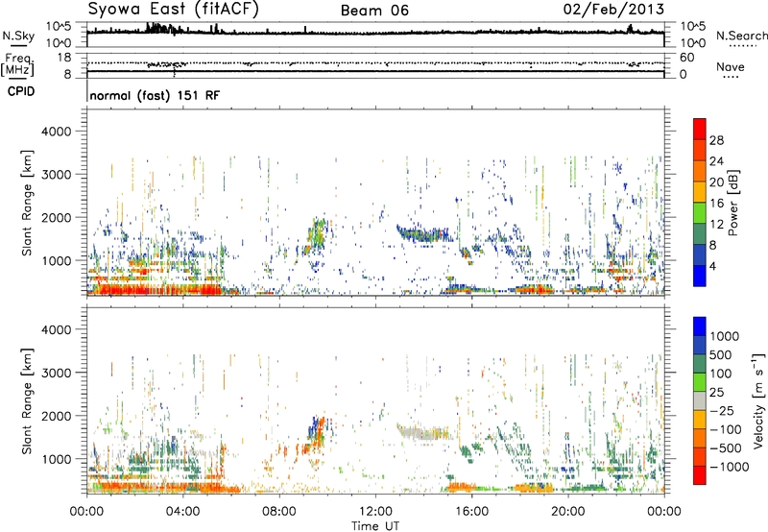The image size is (768, 532).
Task: Click the "Syowa East (fitACF)" plot title
Action: (173, 9)
